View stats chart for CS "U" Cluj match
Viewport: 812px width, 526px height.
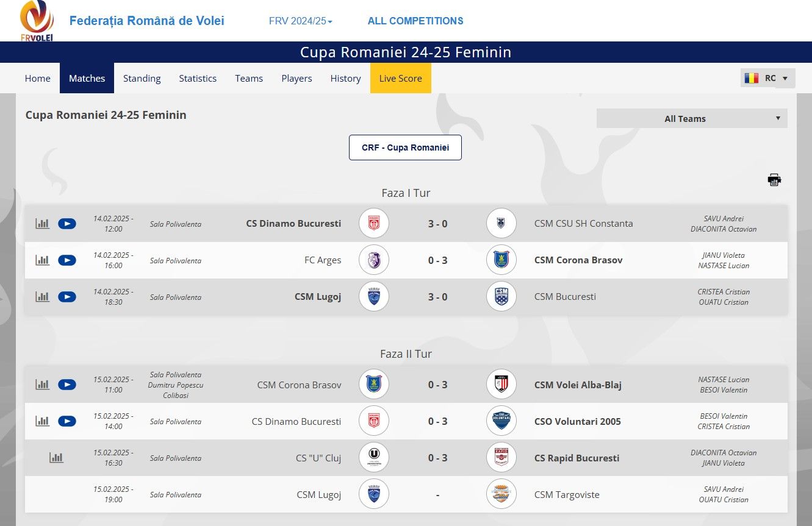56,458
